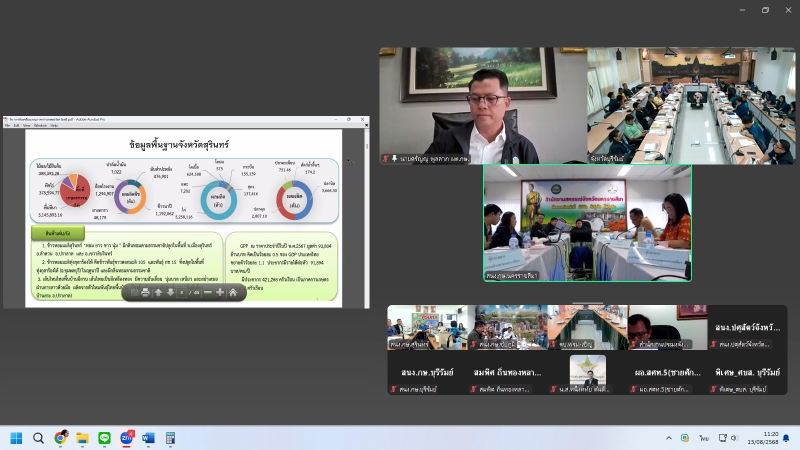
Task: Click muted mic icon on สนง.กษ.บุรีรัมย์ tile
Action: point(393,389)
